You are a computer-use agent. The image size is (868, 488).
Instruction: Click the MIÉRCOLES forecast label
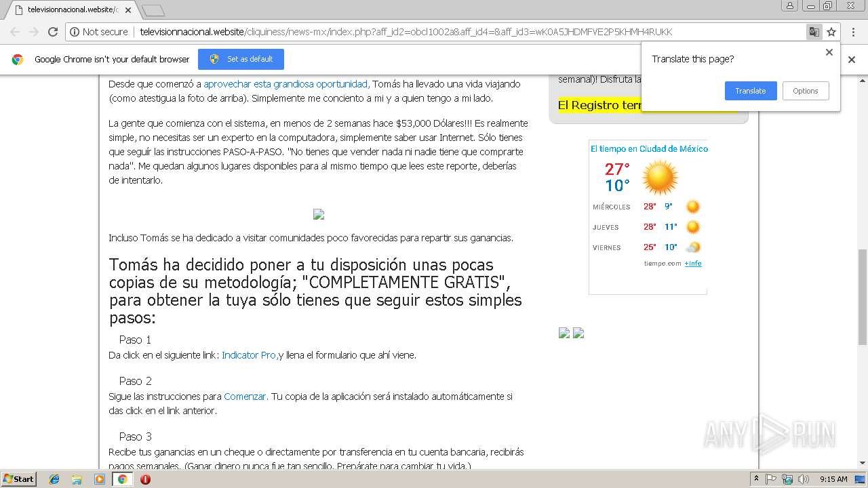(612, 207)
